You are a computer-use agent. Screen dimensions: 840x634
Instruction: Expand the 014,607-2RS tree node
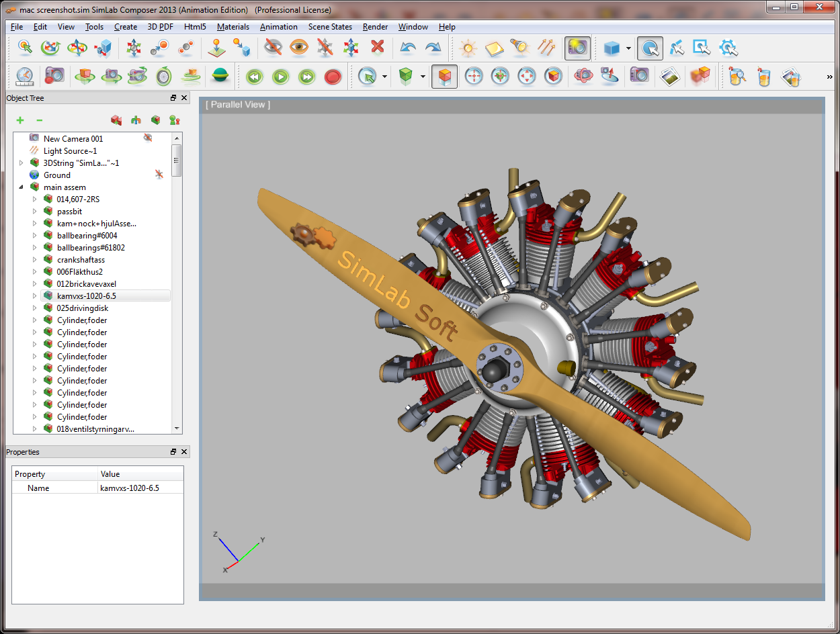pyautogui.click(x=35, y=199)
